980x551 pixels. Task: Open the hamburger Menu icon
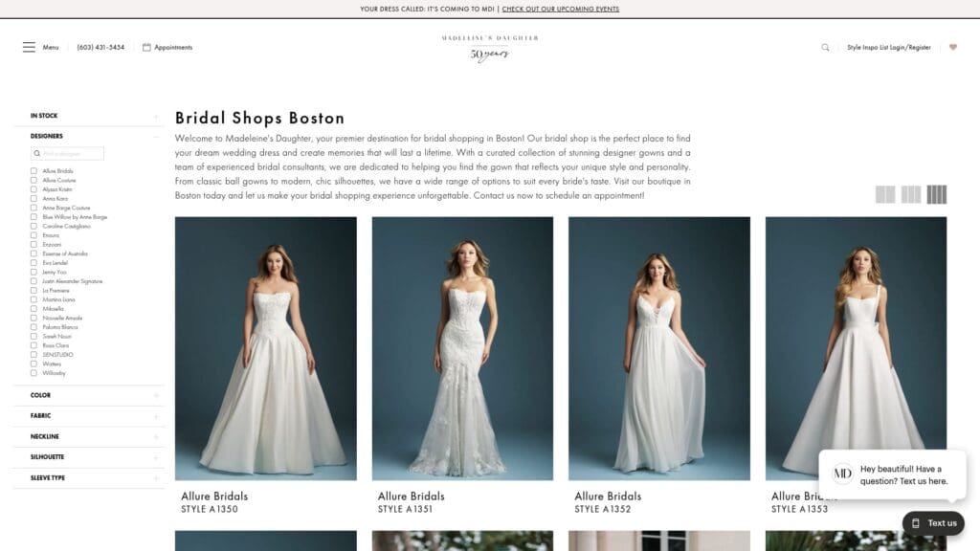pyautogui.click(x=30, y=47)
